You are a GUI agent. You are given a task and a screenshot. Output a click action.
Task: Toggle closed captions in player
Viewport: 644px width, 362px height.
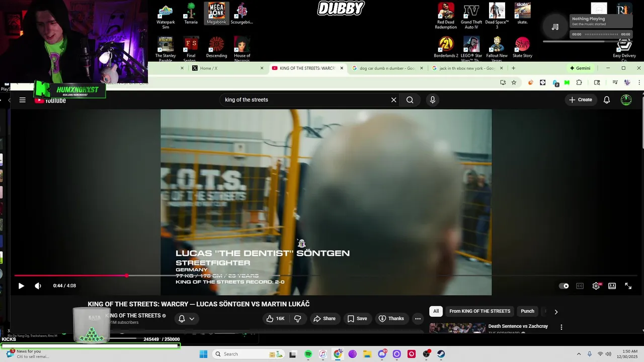580,286
